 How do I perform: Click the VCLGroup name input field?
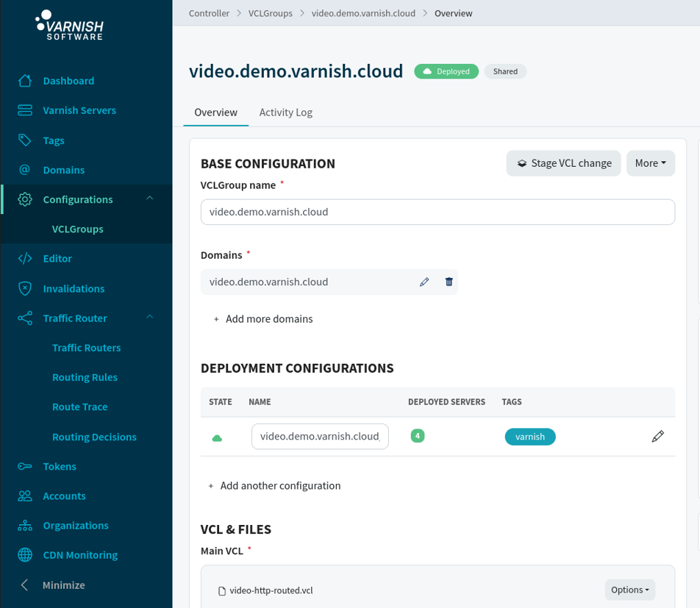tap(438, 212)
